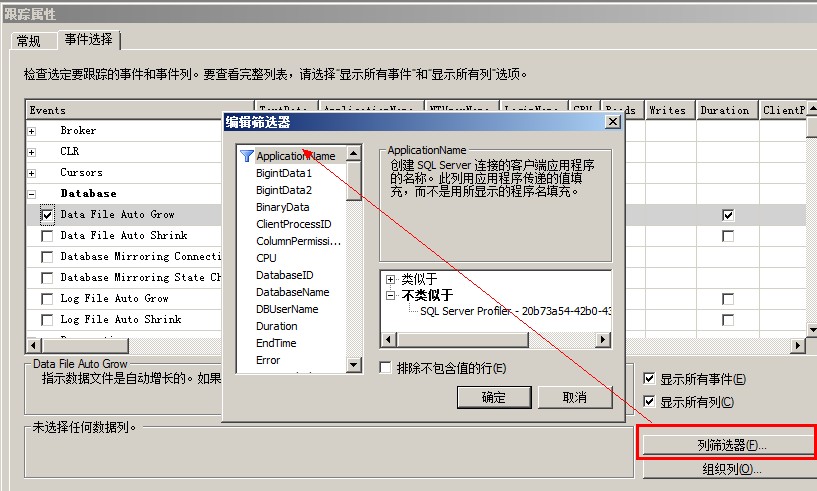
Task: Select Duration in the filter list
Action: 277,326
